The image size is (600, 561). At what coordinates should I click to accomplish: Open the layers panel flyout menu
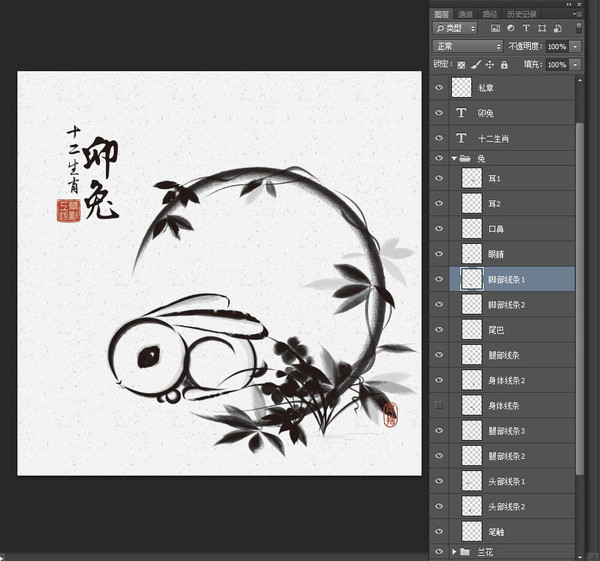tap(577, 14)
